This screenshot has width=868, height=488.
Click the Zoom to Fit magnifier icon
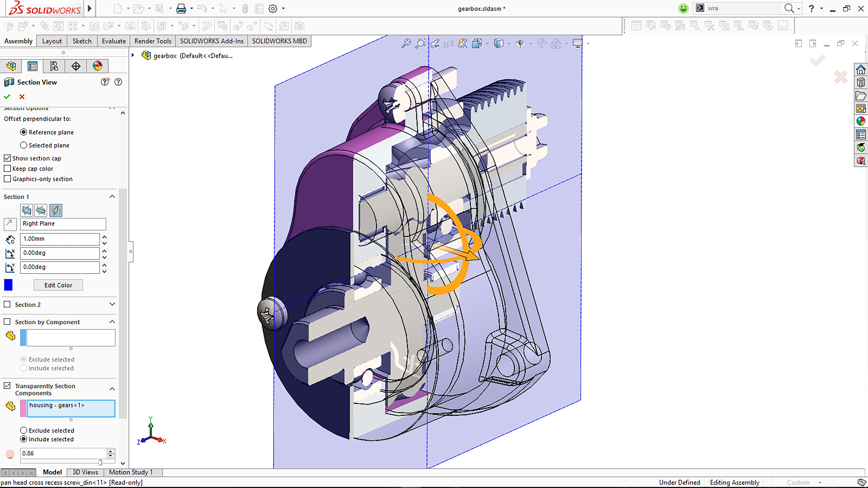(x=406, y=43)
